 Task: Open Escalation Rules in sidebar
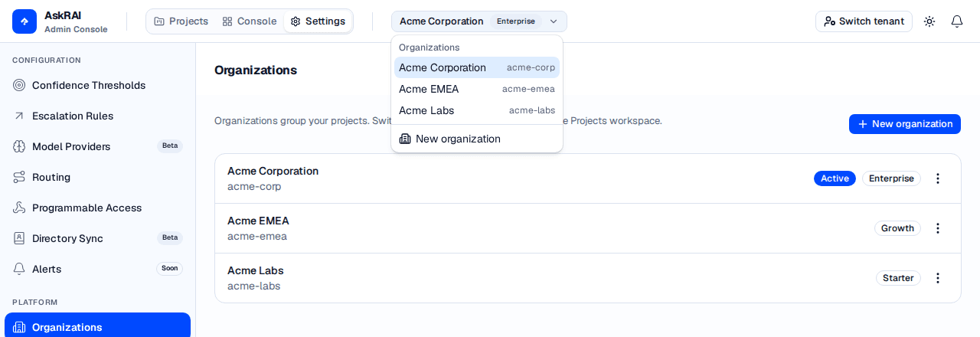click(97, 116)
